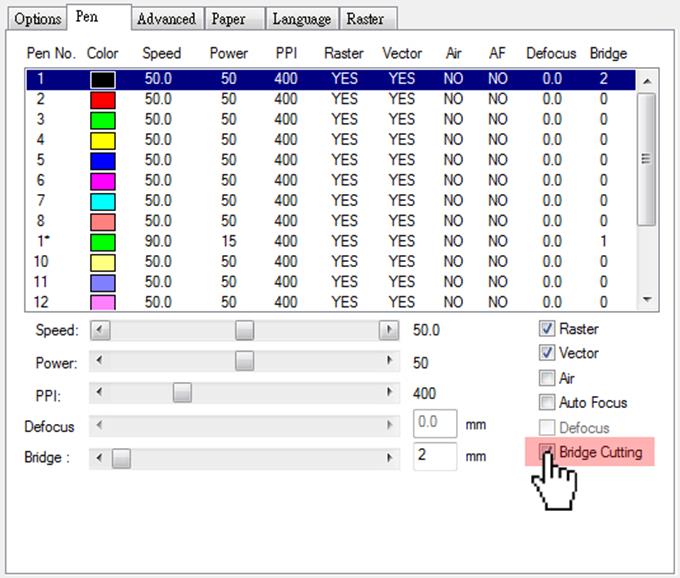Switch to the Language tab
680x578 pixels.
click(301, 19)
